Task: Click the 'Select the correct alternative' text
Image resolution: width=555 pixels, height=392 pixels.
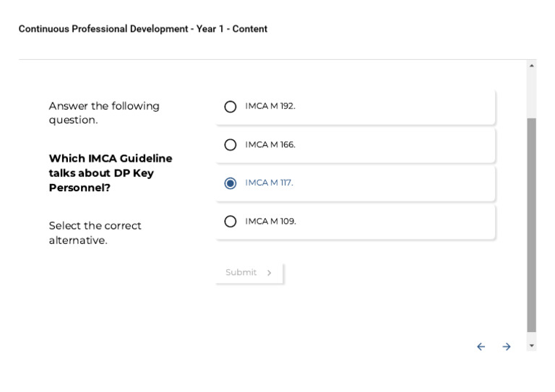Action: pyautogui.click(x=95, y=232)
